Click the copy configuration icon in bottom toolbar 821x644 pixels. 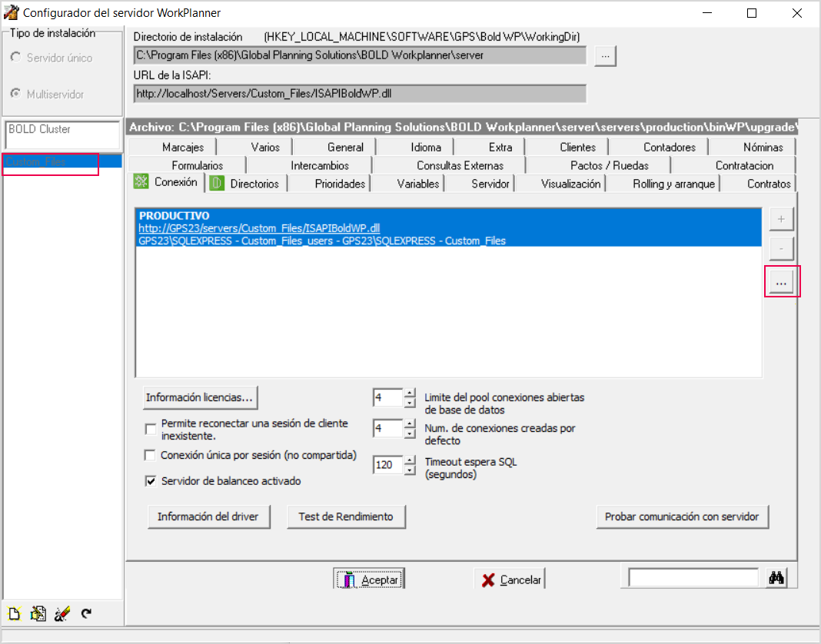pos(38,613)
